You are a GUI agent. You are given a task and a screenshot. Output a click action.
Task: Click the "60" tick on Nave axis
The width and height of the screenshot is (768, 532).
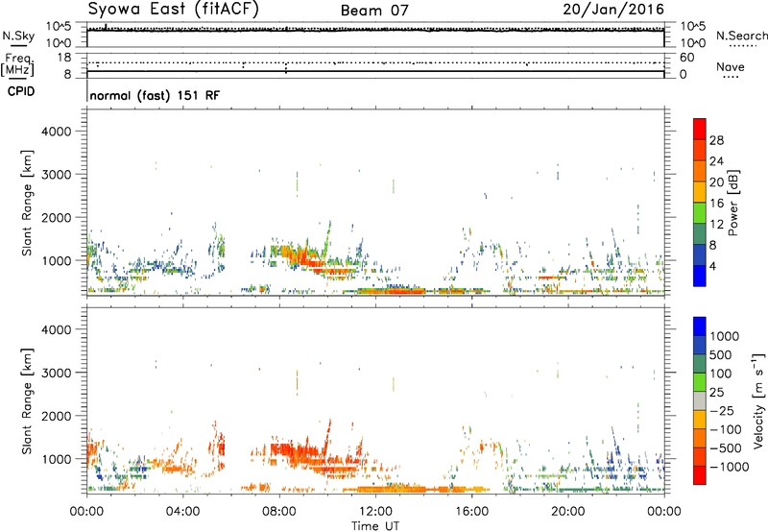click(686, 58)
